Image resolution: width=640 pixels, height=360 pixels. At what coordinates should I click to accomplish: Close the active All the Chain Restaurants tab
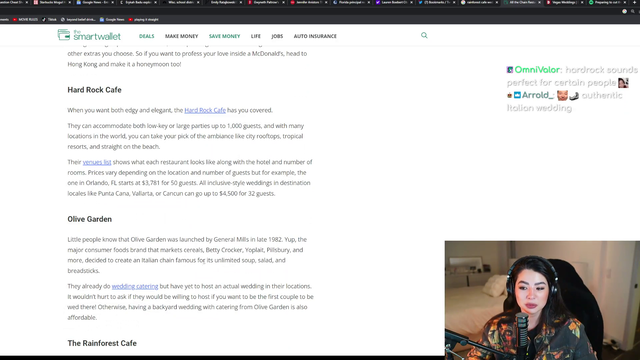pyautogui.click(x=539, y=2)
